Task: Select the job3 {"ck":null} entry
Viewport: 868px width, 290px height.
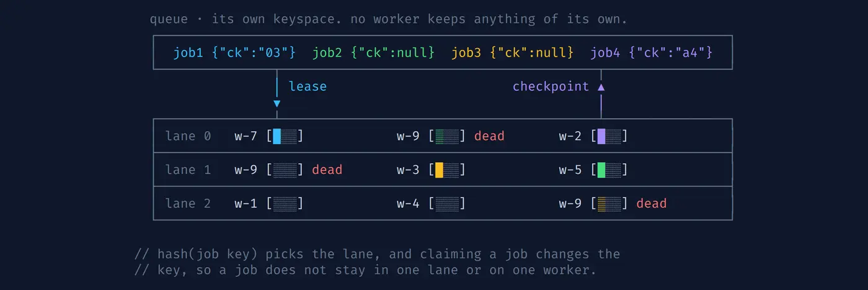Action: [512, 53]
